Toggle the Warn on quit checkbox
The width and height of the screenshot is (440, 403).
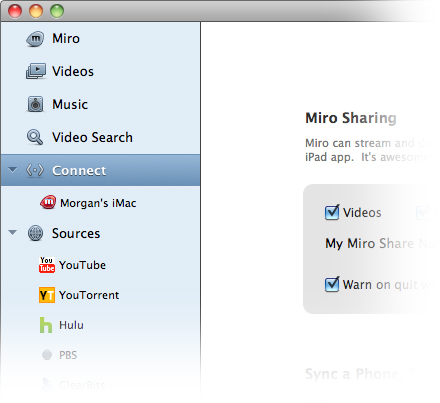(x=332, y=284)
